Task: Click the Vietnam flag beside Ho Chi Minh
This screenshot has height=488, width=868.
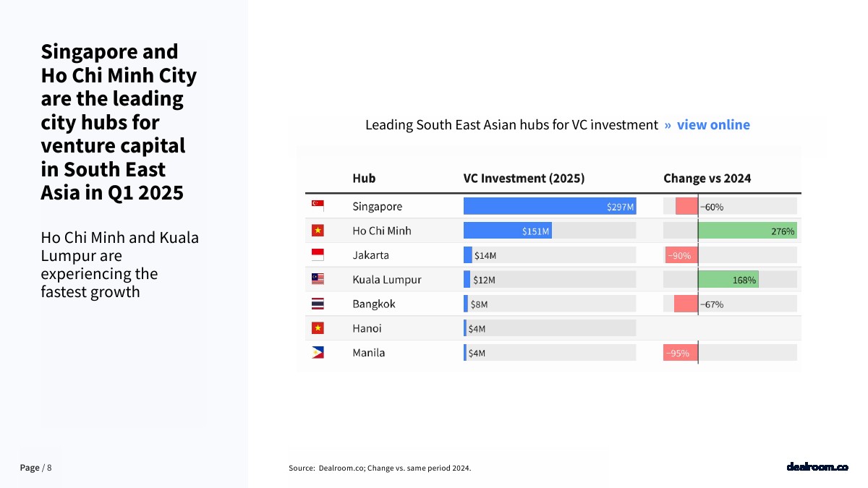Action: (318, 231)
